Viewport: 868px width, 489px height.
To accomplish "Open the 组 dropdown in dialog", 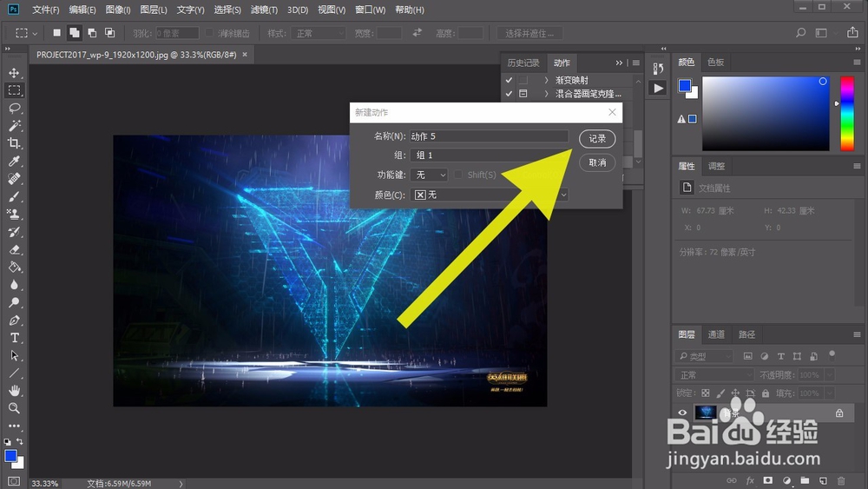I will tap(490, 155).
